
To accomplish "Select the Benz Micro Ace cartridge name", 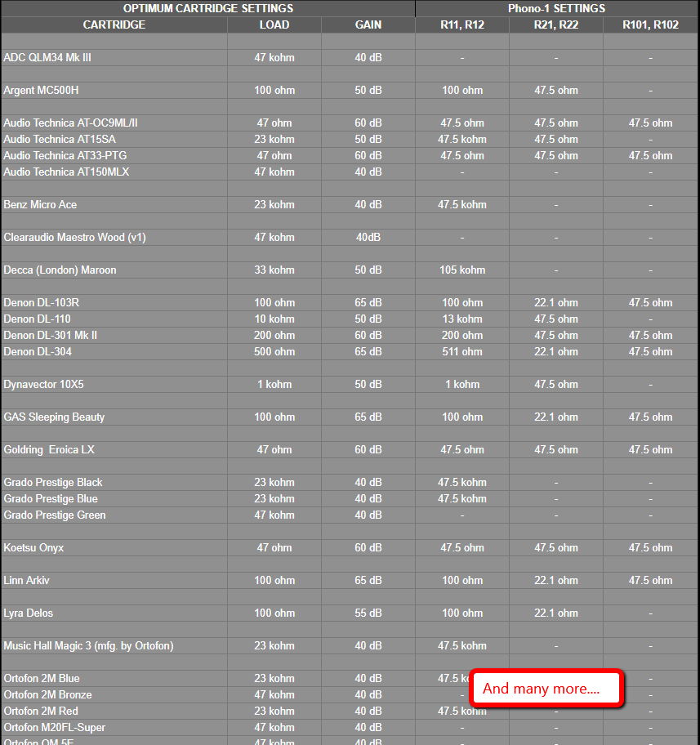I will [x=40, y=205].
